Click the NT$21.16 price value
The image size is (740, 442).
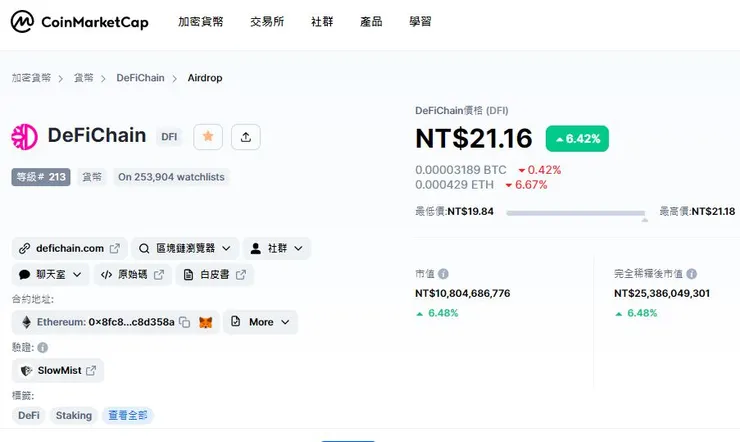[474, 139]
